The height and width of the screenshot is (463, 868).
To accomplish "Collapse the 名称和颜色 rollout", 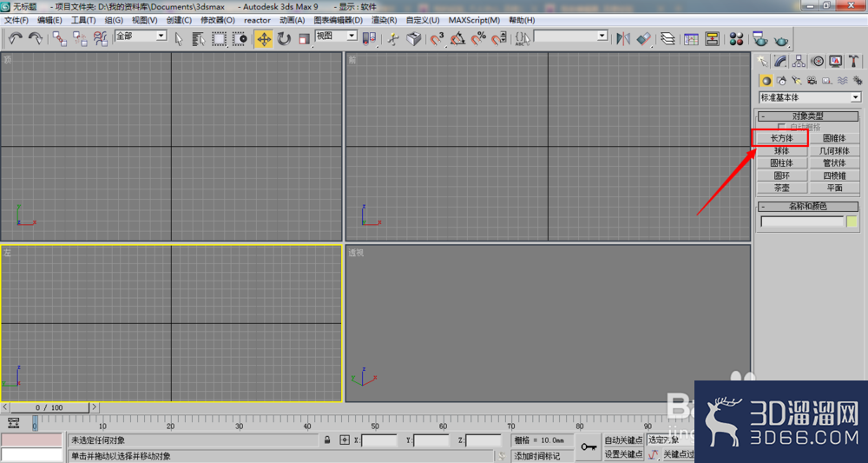I will (807, 207).
